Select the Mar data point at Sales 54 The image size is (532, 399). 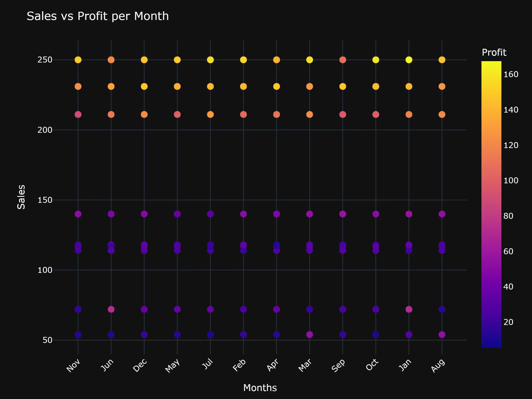(309, 334)
